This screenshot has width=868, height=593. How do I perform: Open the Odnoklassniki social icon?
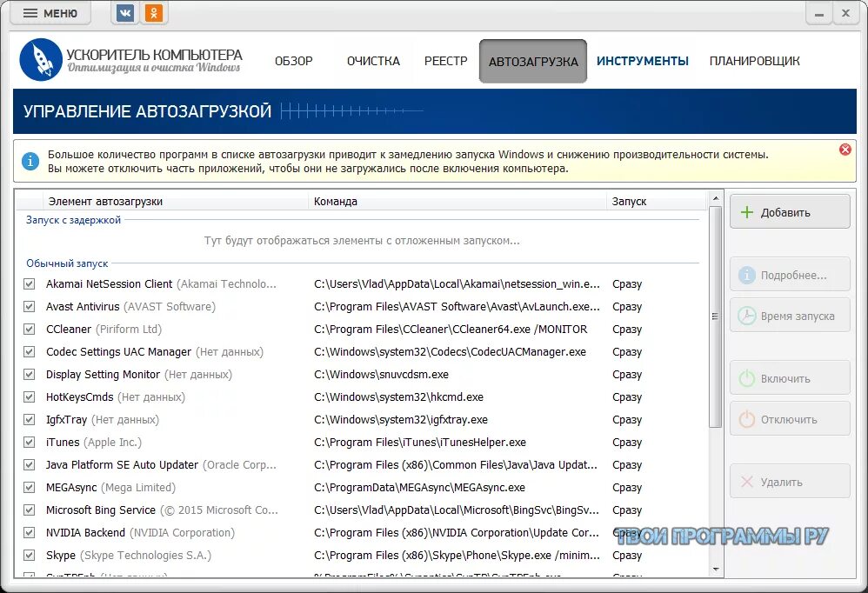[153, 13]
